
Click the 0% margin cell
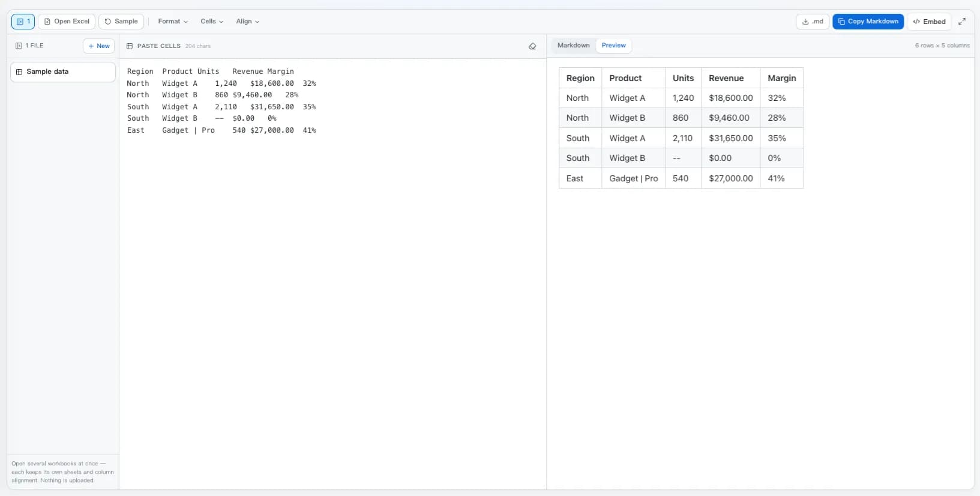(x=781, y=158)
